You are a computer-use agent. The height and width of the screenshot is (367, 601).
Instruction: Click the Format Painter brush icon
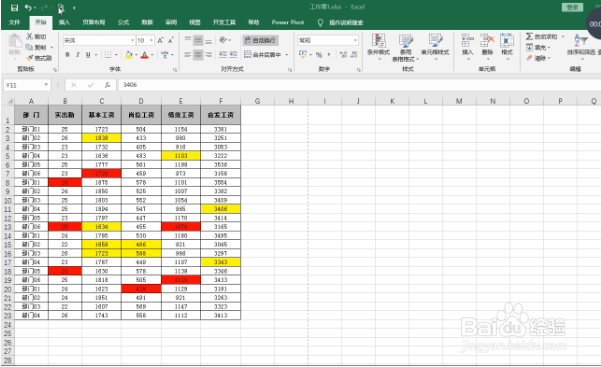tap(30, 58)
